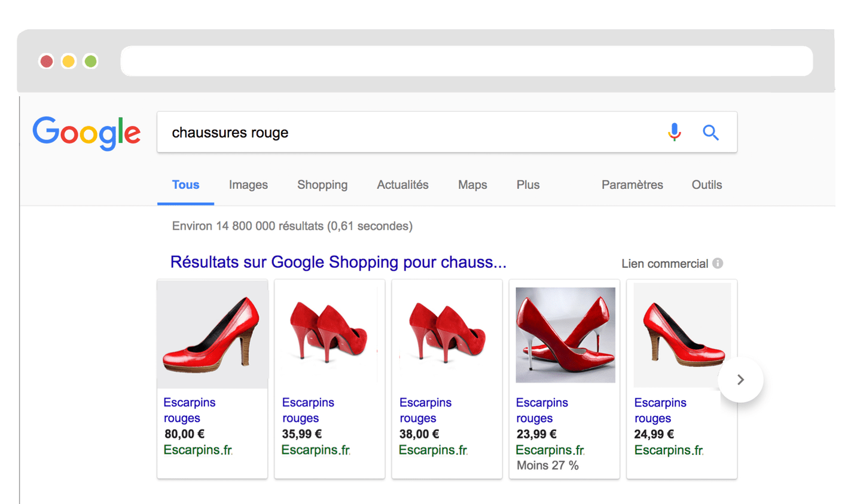Open the Paramètres menu
854x504 pixels.
[632, 185]
